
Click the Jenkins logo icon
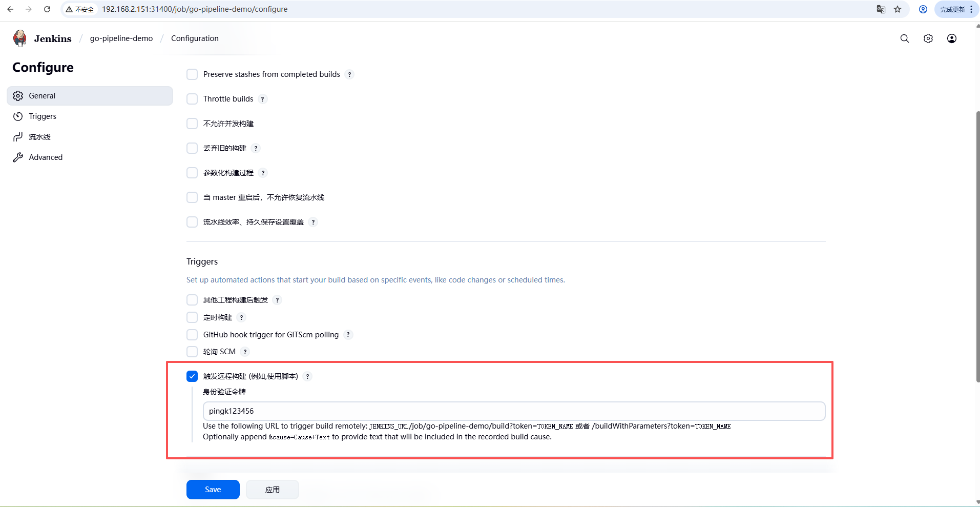20,38
